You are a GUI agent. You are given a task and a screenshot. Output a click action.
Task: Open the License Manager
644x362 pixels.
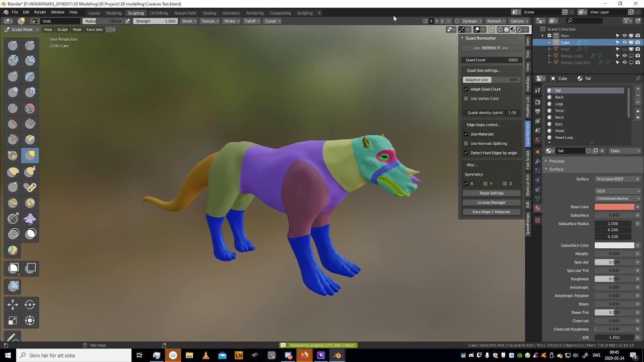coord(492,203)
